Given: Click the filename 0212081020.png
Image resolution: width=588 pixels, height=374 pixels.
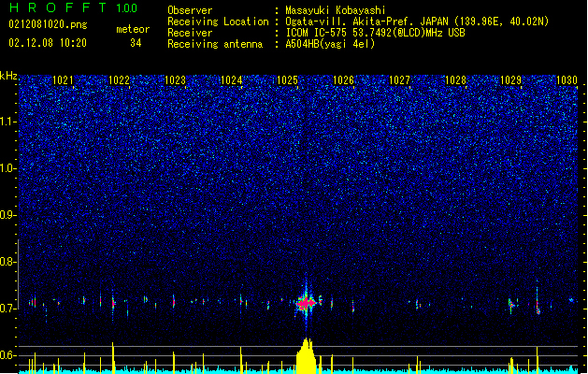Looking at the screenshot, I should 48,24.
